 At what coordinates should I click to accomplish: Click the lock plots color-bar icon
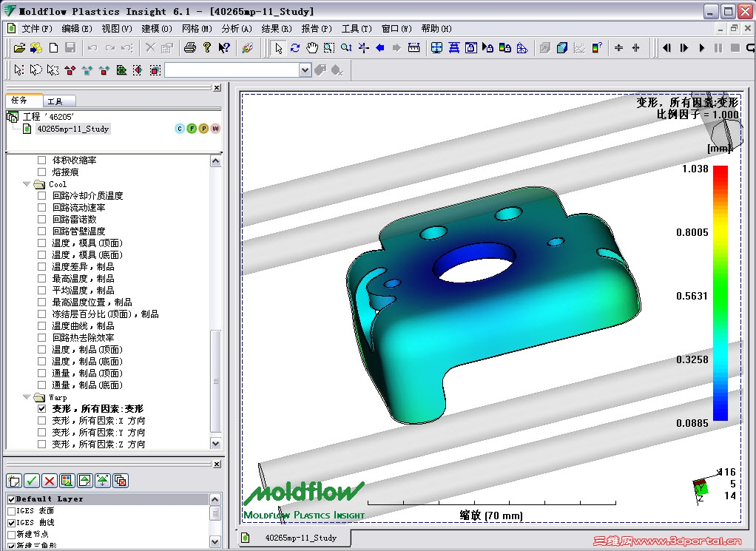tap(504, 48)
